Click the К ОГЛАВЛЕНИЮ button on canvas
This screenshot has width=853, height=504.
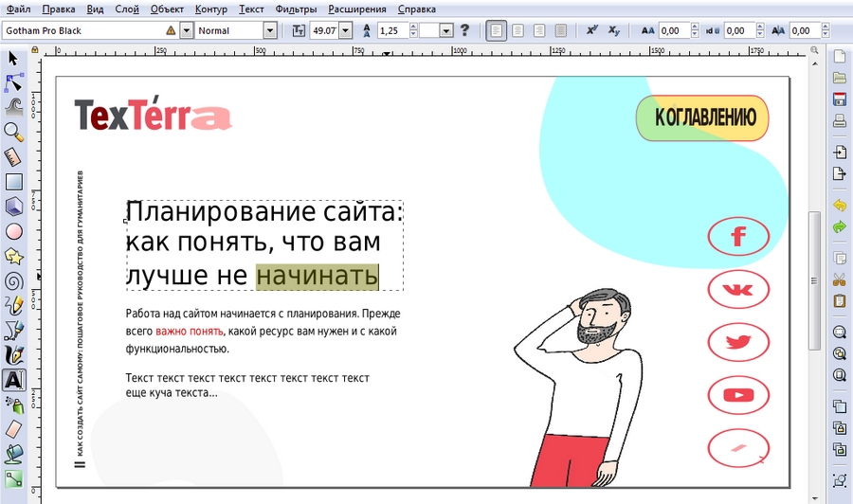[x=702, y=118]
